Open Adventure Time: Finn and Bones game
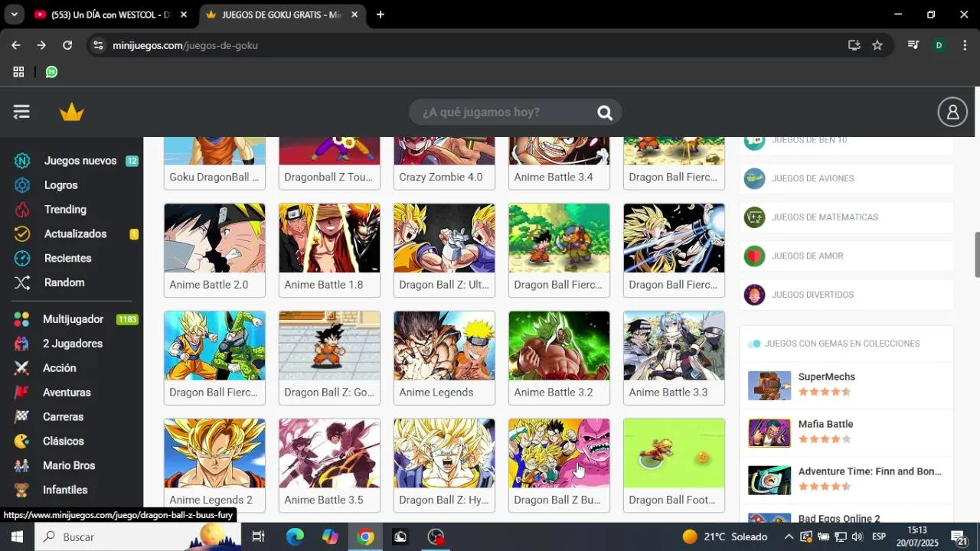This screenshot has width=980, height=551. click(x=870, y=471)
